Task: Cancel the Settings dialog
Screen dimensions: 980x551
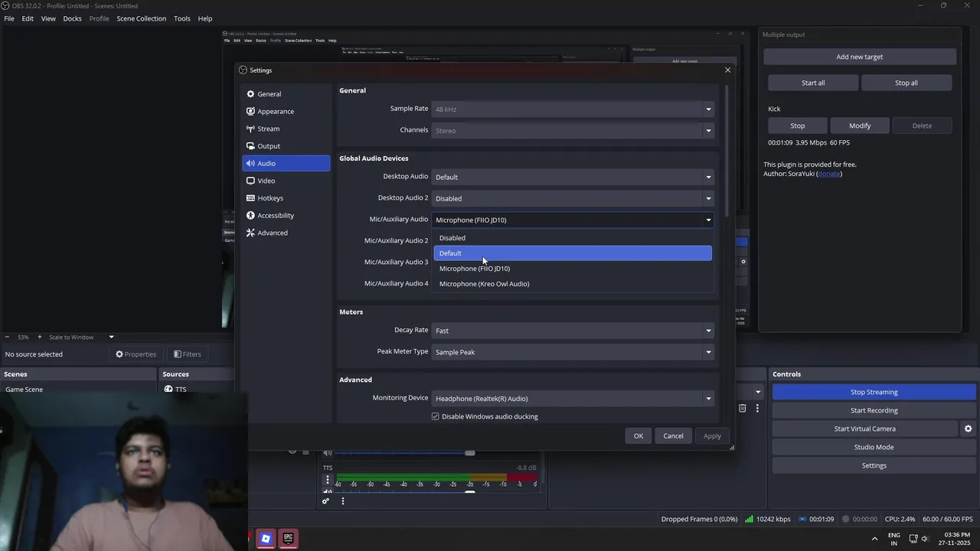Action: (x=673, y=436)
